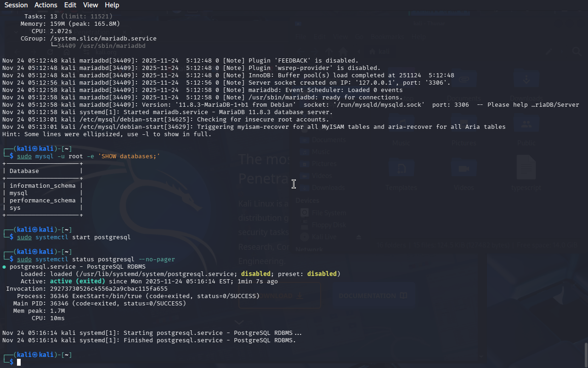The width and height of the screenshot is (588, 368).
Task: Click 'performance_schema' in the database list
Action: click(42, 201)
